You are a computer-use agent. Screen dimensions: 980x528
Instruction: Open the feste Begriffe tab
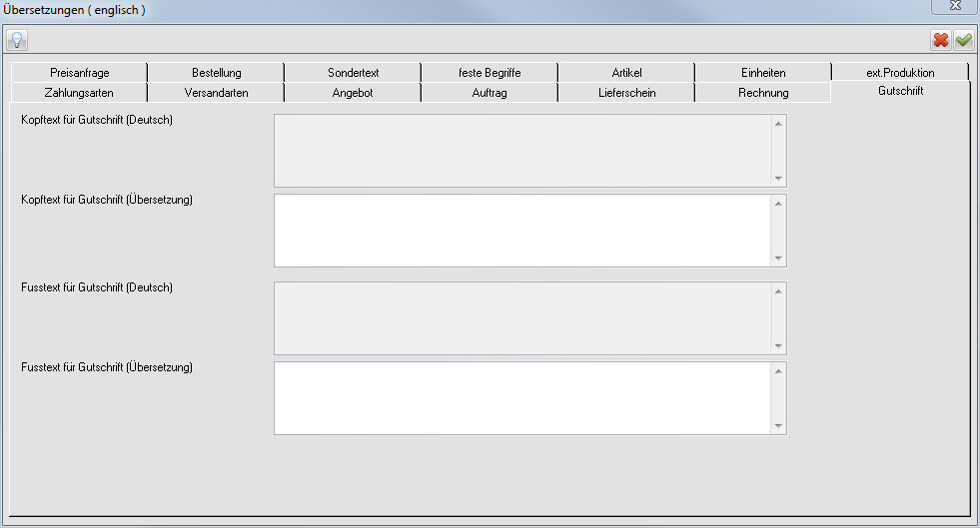click(490, 73)
